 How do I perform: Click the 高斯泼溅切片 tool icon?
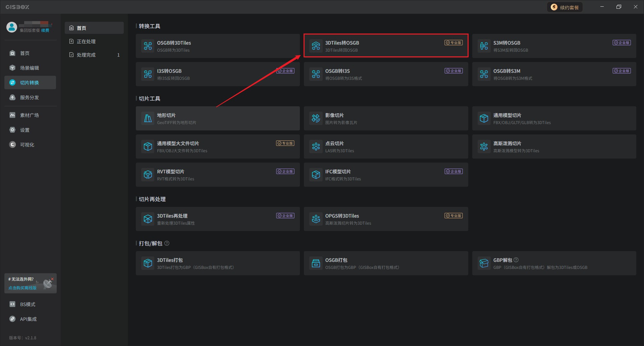(484, 147)
